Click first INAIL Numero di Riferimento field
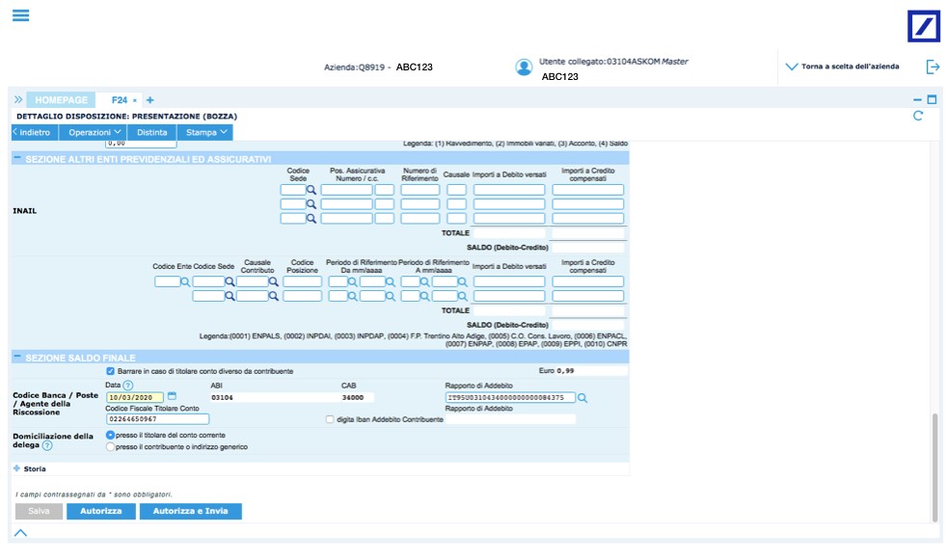Image resolution: width=947 pixels, height=560 pixels. tap(419, 190)
